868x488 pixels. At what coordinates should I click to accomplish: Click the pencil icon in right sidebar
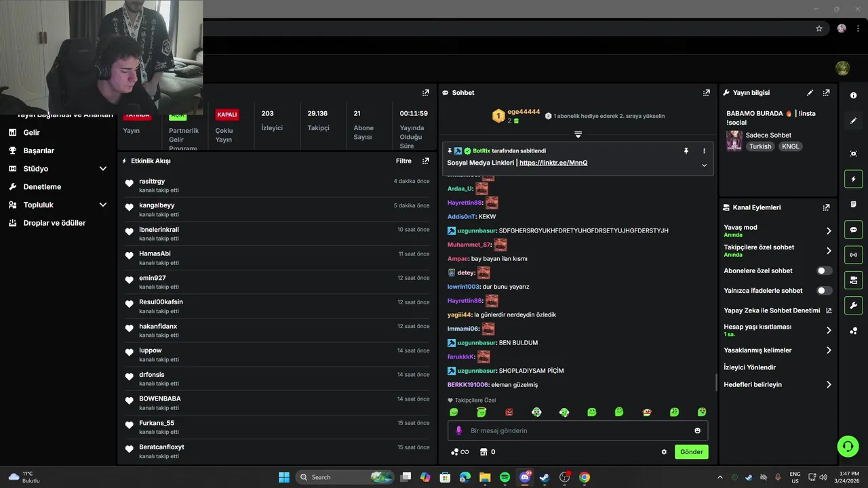coord(853,121)
